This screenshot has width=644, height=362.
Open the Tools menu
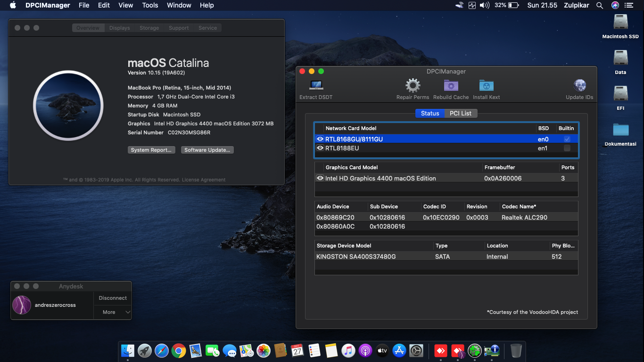coord(150,5)
